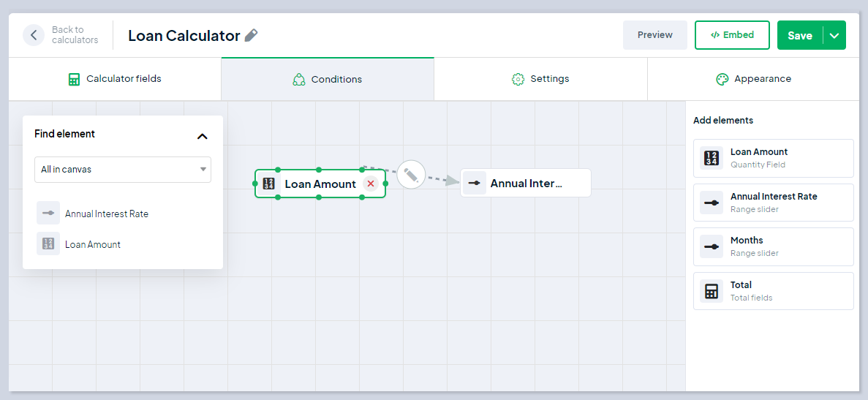Open the connection edit pencil between nodes

410,175
